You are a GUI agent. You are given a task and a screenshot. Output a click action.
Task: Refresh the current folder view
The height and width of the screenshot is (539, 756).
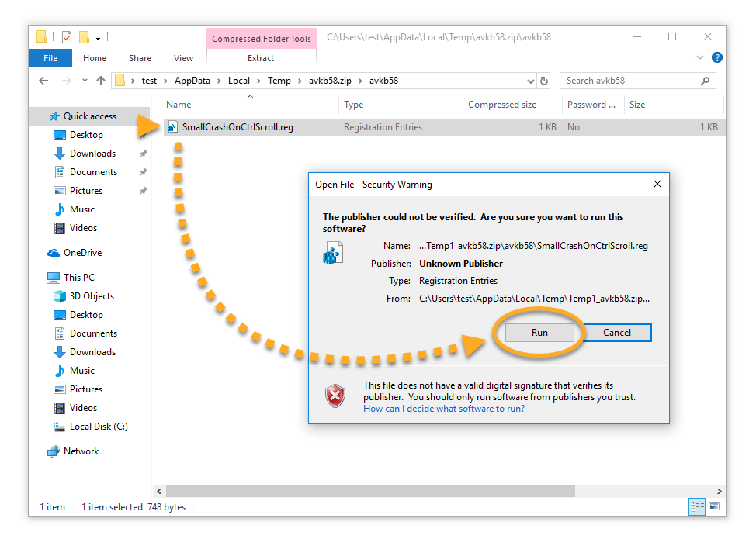[x=544, y=81]
